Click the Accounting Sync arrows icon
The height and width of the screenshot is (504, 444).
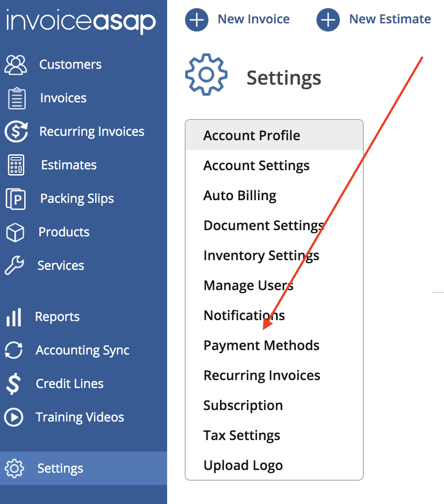[x=14, y=350]
